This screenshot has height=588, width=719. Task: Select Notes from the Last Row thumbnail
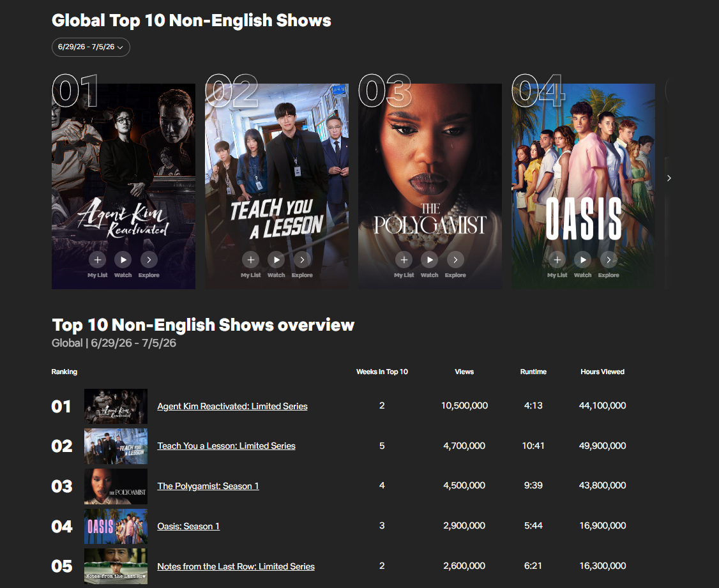click(116, 566)
